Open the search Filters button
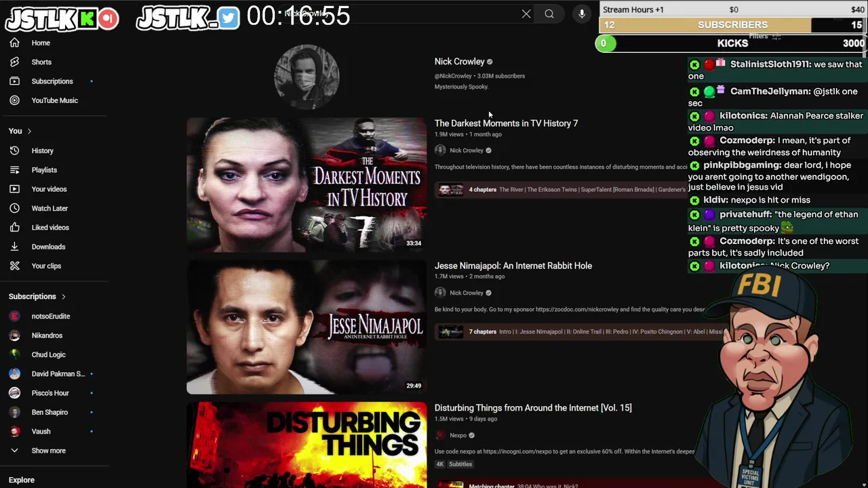Image resolution: width=868 pixels, height=488 pixels. point(765,37)
